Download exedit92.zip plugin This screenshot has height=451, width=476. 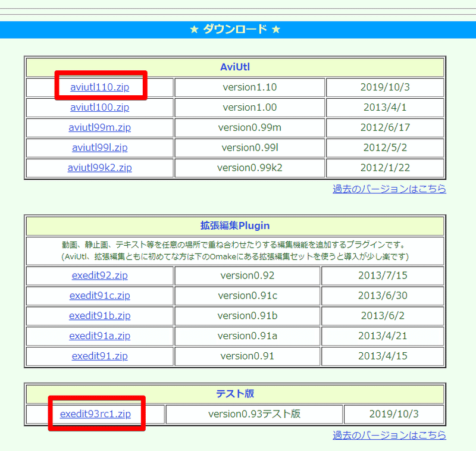pyautogui.click(x=99, y=275)
